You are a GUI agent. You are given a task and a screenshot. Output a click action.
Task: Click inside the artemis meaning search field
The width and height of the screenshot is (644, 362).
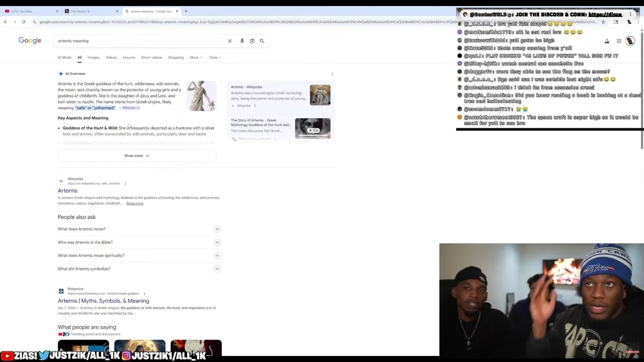[141, 41]
